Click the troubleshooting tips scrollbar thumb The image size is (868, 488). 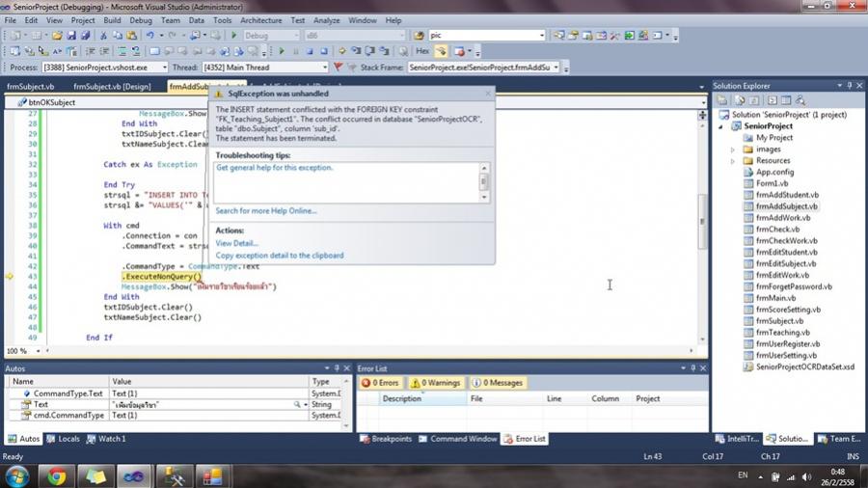coord(484,181)
